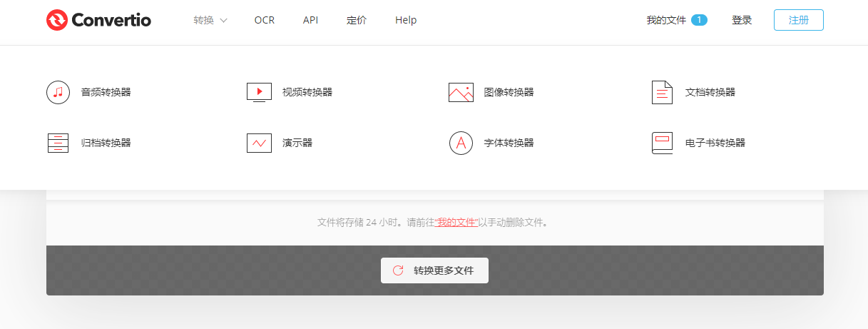Select the 电子书转换器 text label

click(715, 143)
